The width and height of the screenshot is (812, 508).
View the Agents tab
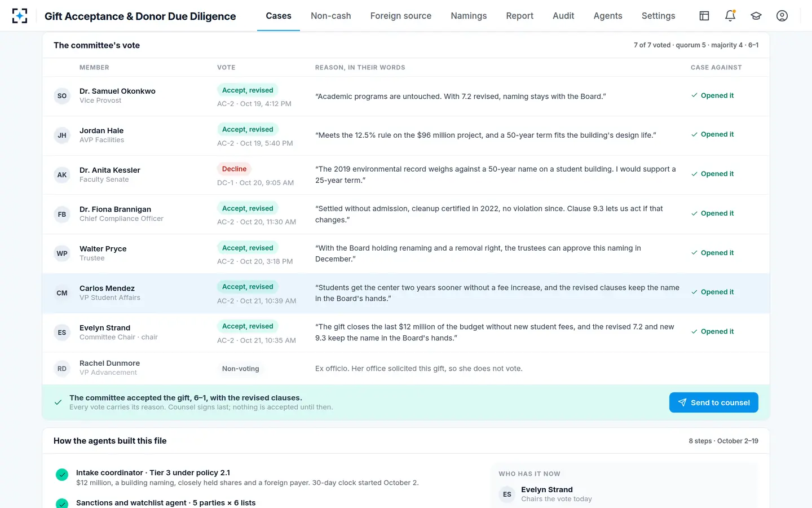608,16
